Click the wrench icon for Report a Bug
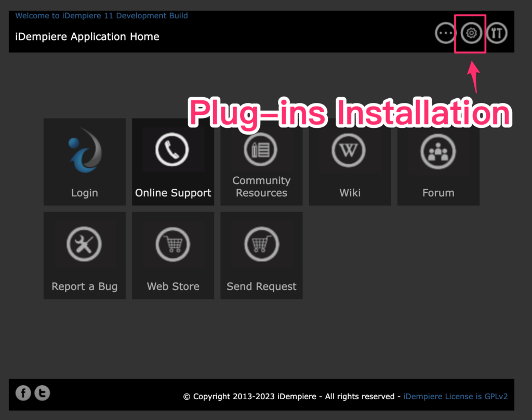Screen dimensions: 532x420 84,244
